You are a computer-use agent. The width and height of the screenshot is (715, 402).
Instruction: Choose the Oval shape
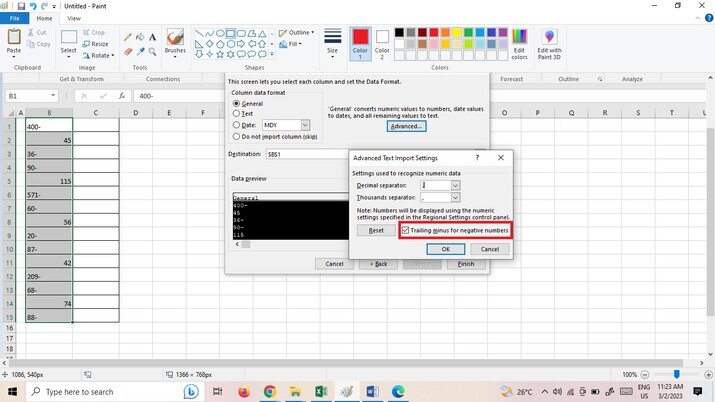pyautogui.click(x=220, y=34)
